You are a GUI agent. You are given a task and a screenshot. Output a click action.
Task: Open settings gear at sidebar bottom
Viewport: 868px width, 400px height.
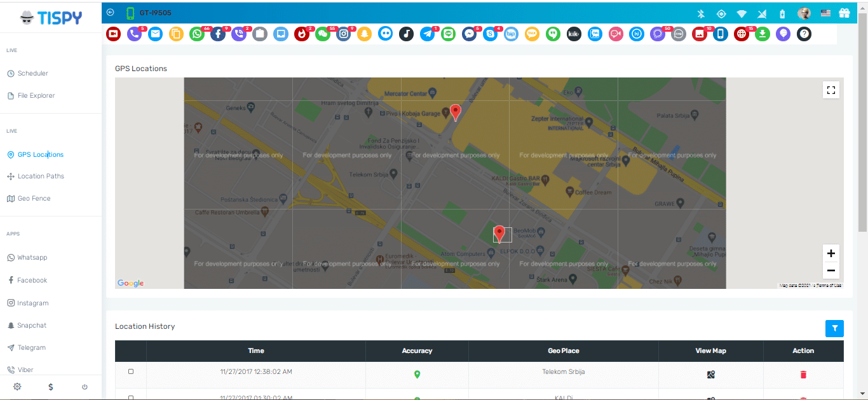point(17,387)
